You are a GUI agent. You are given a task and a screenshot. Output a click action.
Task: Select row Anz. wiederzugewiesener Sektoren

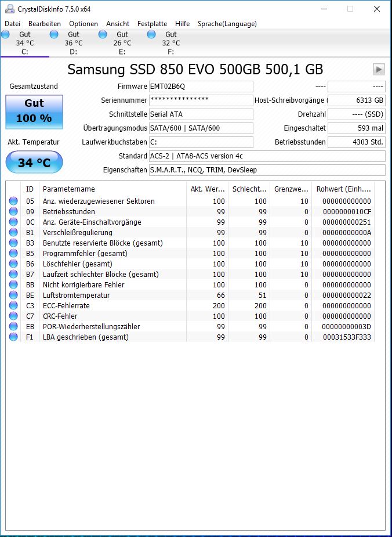coord(191,201)
